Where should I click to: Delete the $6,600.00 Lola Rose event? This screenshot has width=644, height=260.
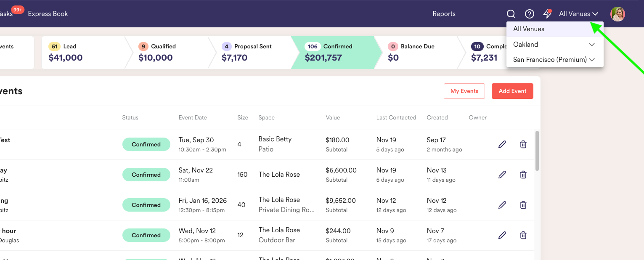pyautogui.click(x=523, y=175)
